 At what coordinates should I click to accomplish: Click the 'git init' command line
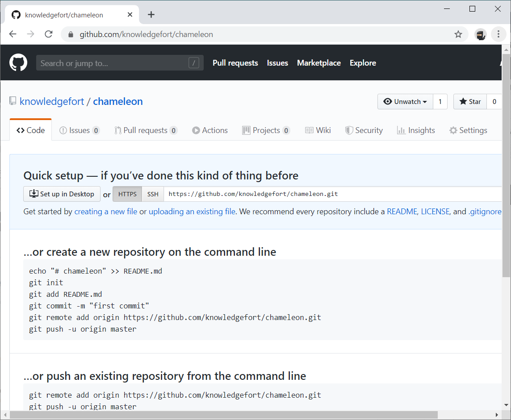point(46,283)
